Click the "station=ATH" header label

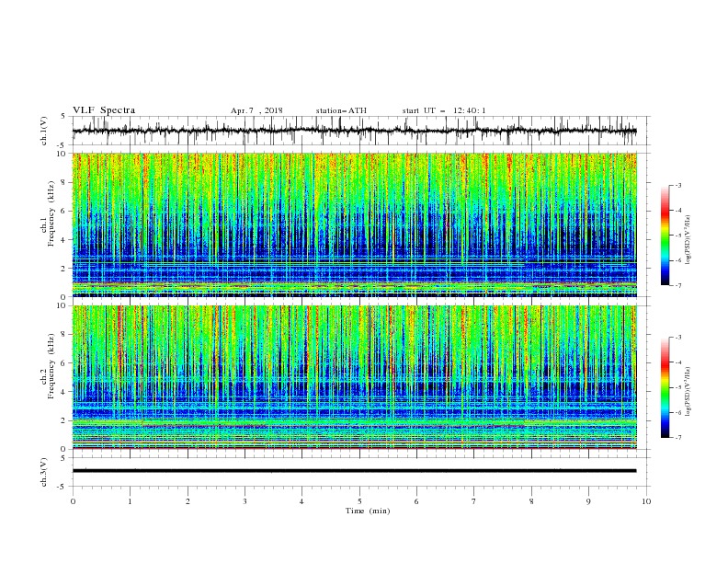pyautogui.click(x=341, y=110)
